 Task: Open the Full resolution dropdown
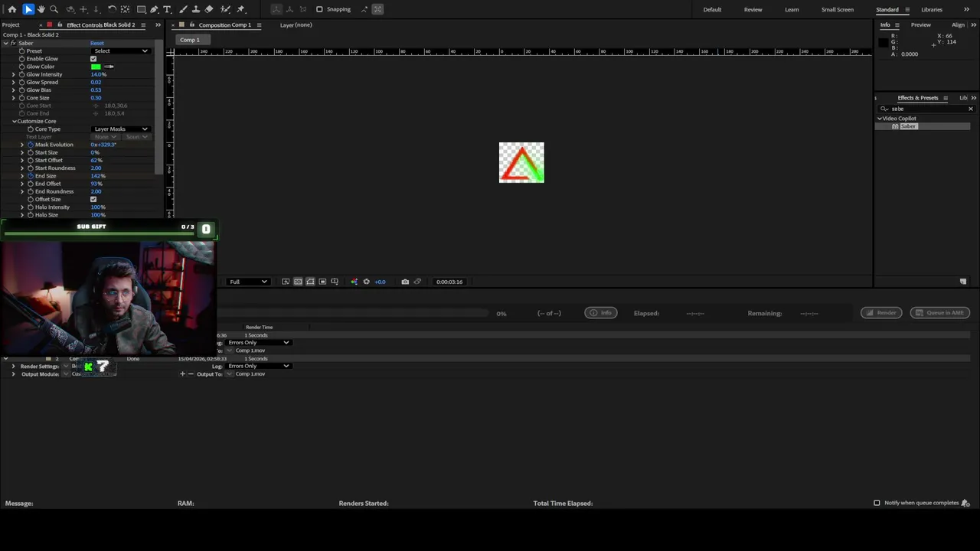[x=249, y=282]
